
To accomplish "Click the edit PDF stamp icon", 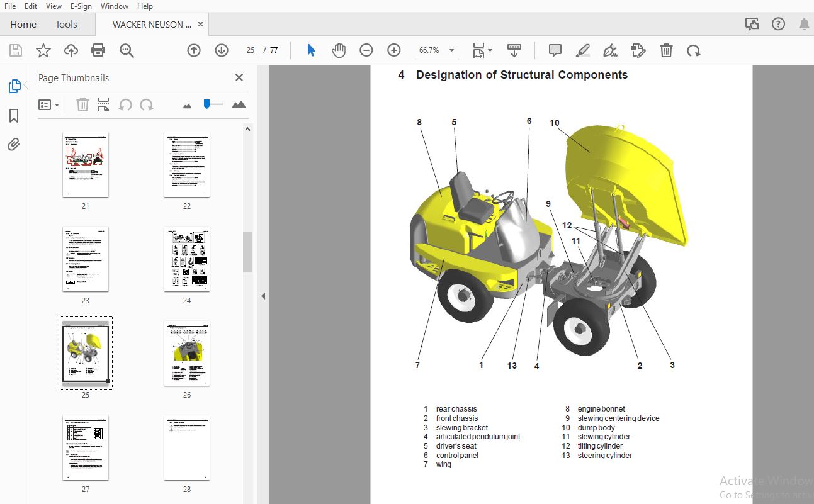I will 638,50.
